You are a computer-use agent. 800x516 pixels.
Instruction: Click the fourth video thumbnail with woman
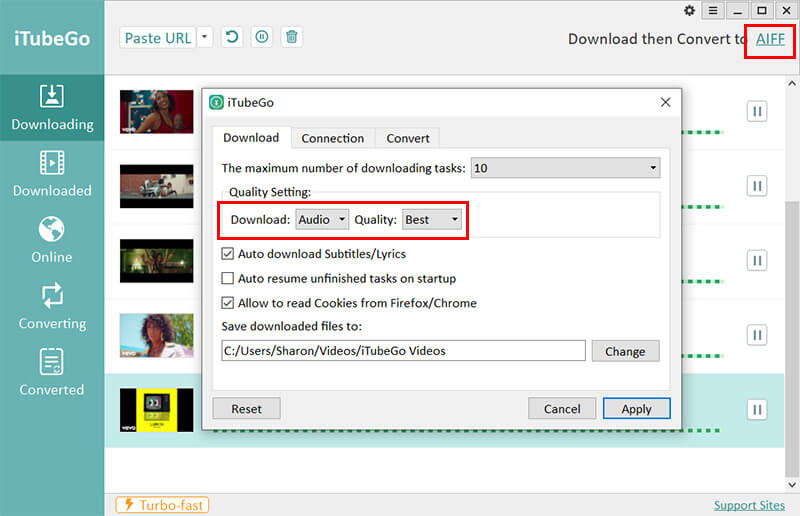pos(157,335)
